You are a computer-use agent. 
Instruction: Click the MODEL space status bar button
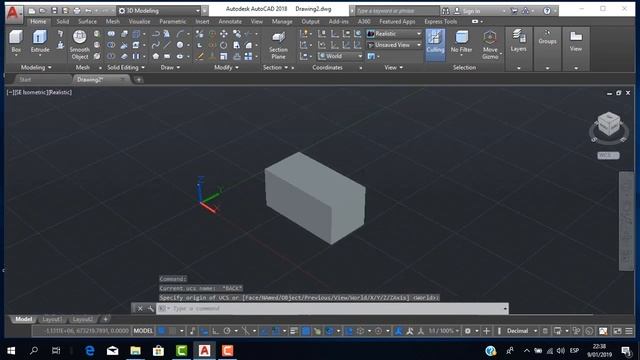(143, 331)
